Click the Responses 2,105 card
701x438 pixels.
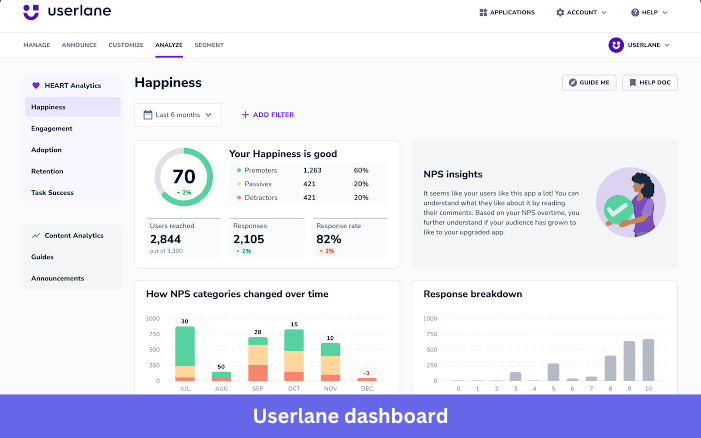(x=267, y=237)
